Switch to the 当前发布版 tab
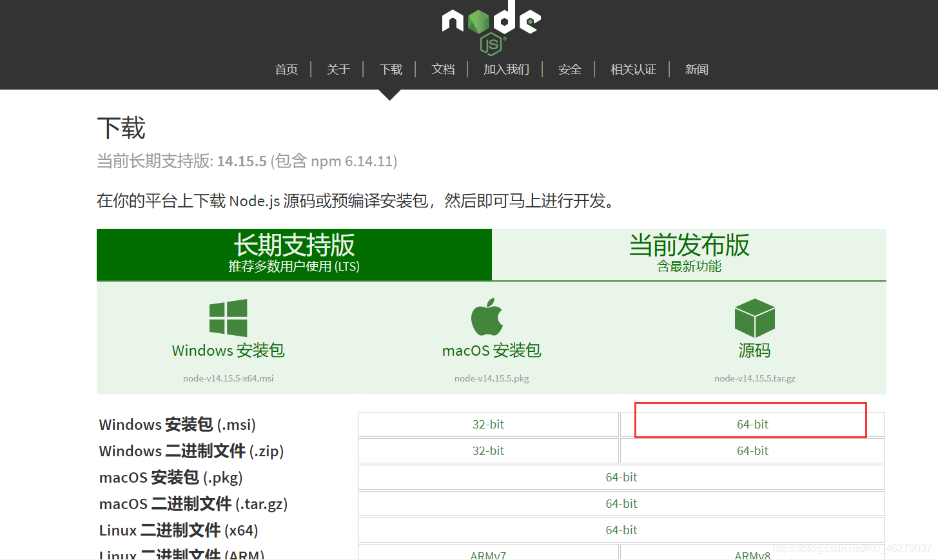 coord(689,255)
